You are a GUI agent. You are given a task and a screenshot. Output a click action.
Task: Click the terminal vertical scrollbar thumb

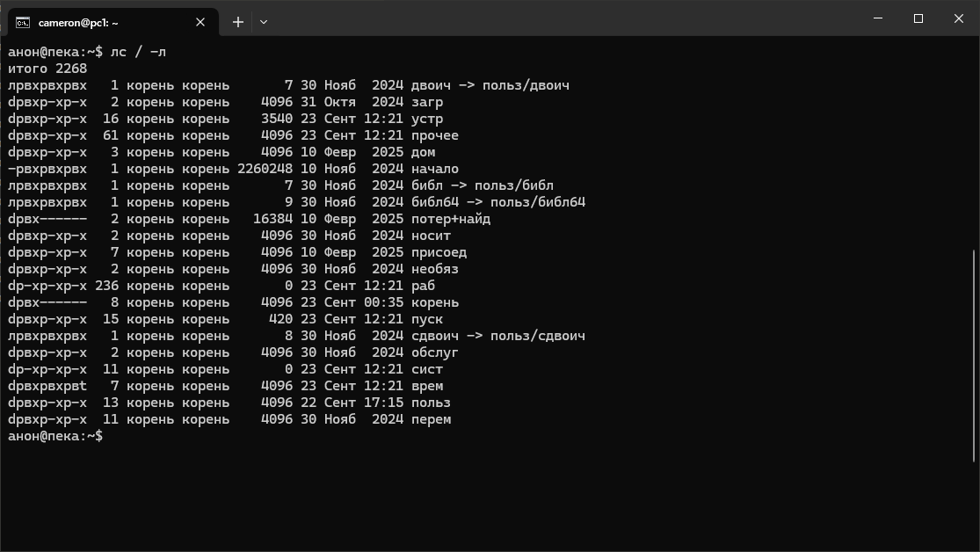tap(974, 356)
